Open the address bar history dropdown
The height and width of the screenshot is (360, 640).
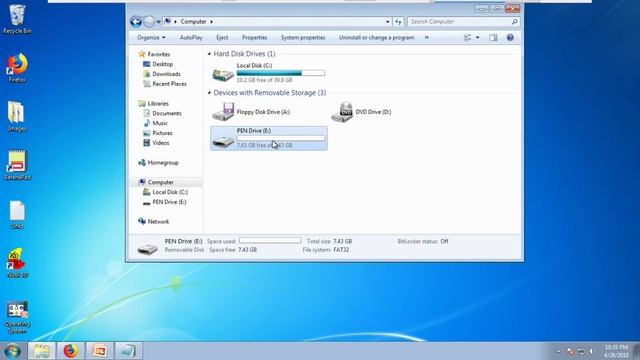[387, 22]
